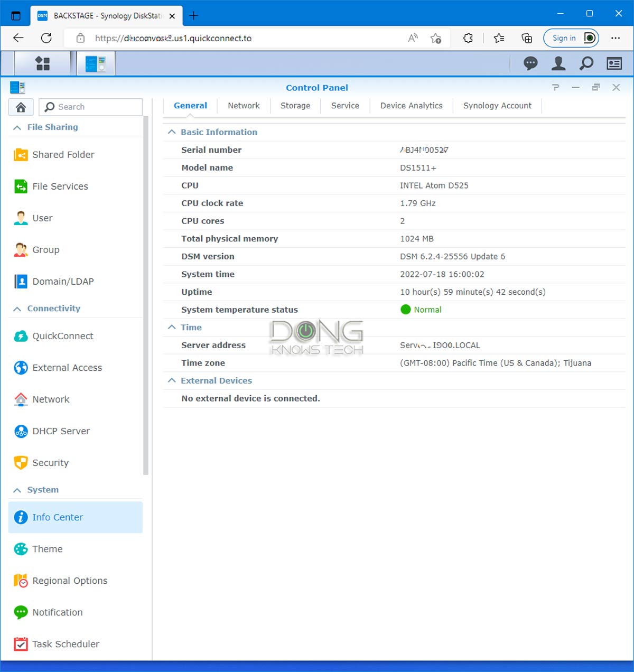Refresh the browser page
The height and width of the screenshot is (672, 634).
[46, 38]
